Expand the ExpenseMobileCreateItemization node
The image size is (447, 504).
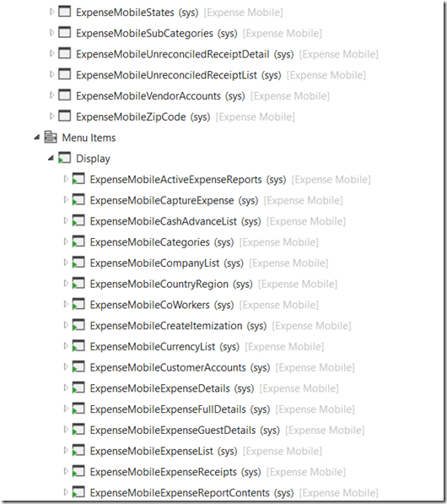coord(66,325)
